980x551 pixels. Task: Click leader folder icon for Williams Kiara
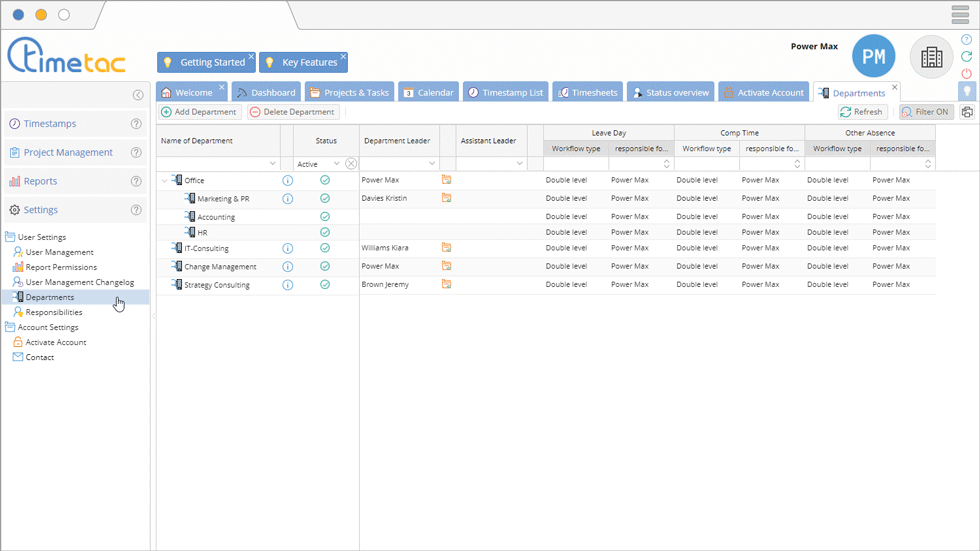coord(446,247)
